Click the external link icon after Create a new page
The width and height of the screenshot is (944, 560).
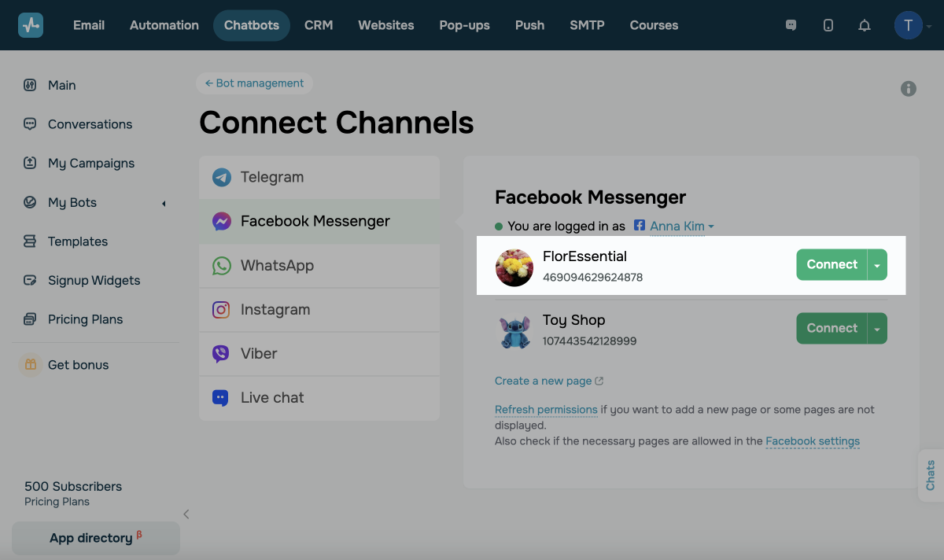(599, 381)
